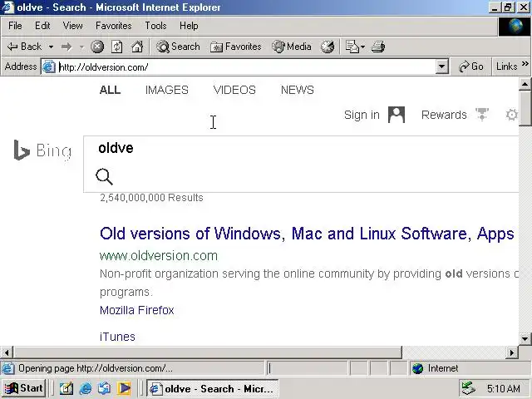Switch to the IMAGES tab

pos(166,90)
